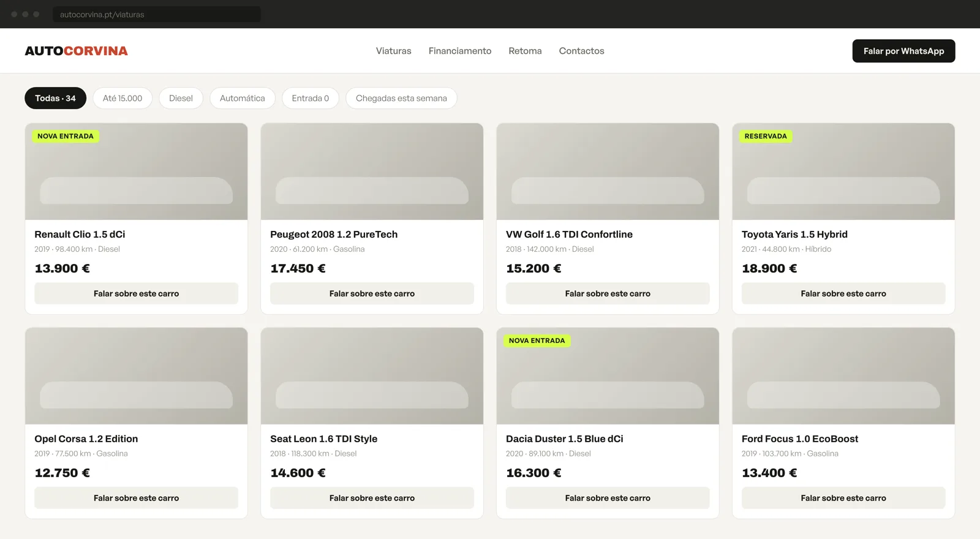Screen dimensions: 980x539
Task: Open the Peugeot 2008 photo
Action: click(x=372, y=171)
